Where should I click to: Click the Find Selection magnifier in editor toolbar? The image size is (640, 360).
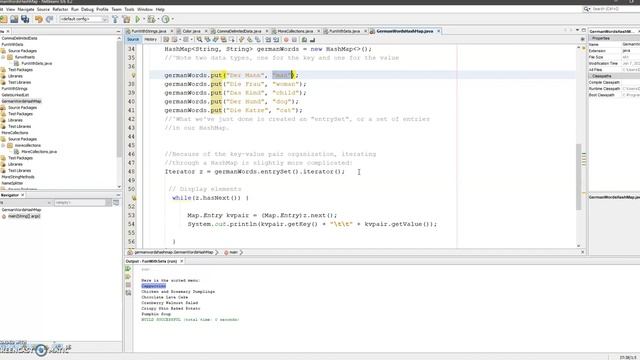click(199, 40)
